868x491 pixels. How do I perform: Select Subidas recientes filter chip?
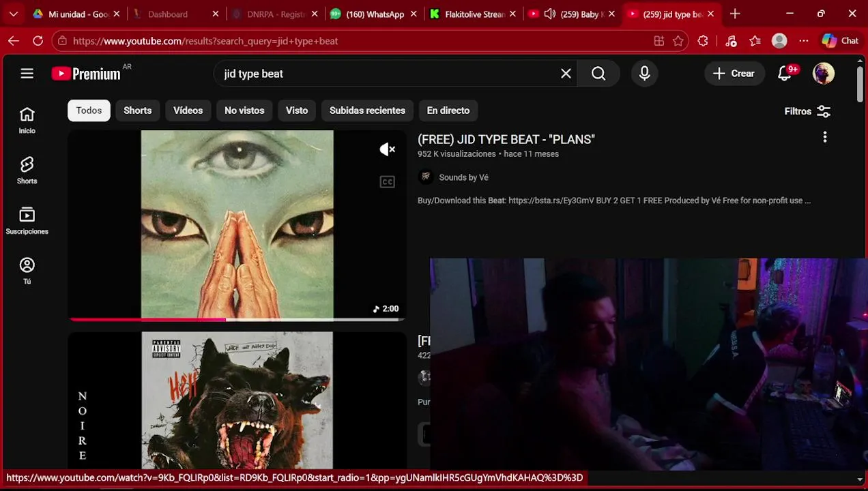pos(367,110)
